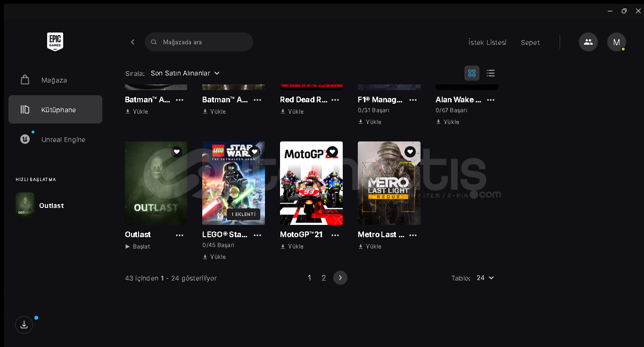Favorite MotoGP 21 with heart icon
This screenshot has height=347, width=644.
pos(332,152)
